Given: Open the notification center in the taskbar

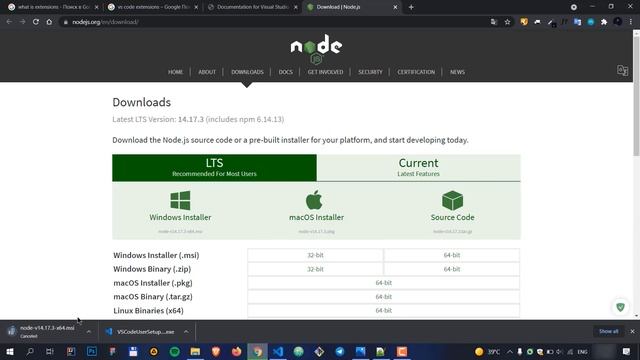Looking at the screenshot, I should (626, 351).
